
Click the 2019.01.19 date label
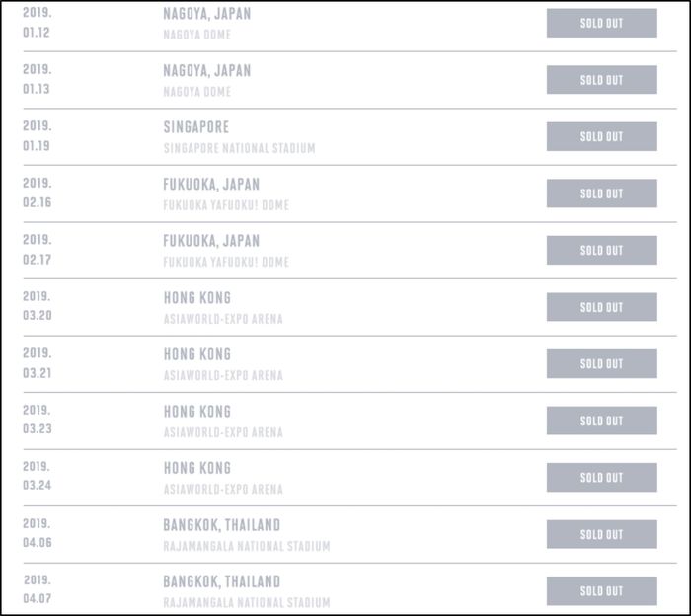coord(37,136)
